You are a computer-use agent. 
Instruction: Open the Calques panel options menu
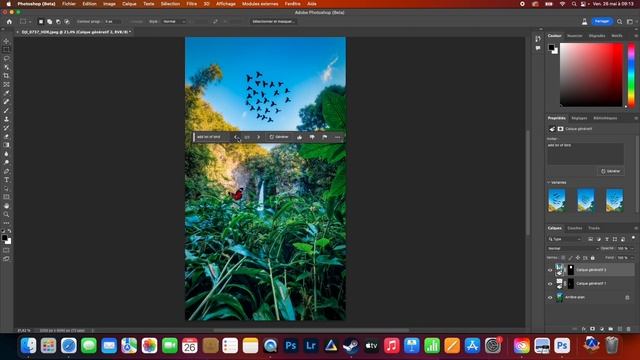[x=636, y=228]
